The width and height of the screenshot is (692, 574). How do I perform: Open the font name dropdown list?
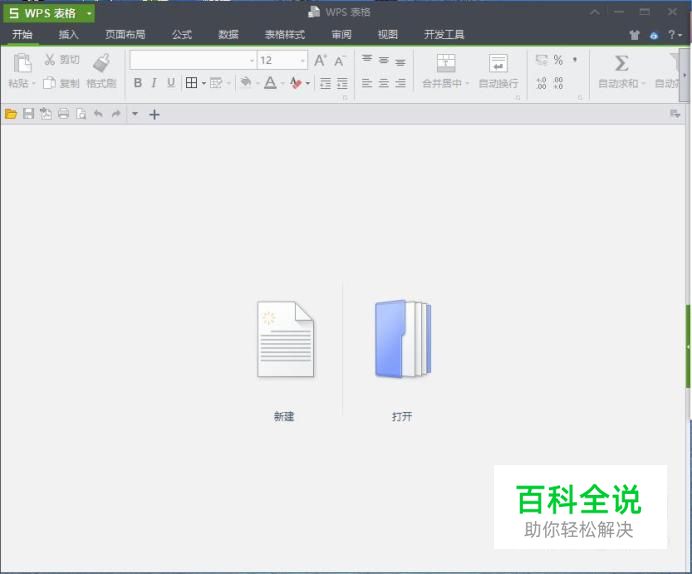tap(252, 61)
